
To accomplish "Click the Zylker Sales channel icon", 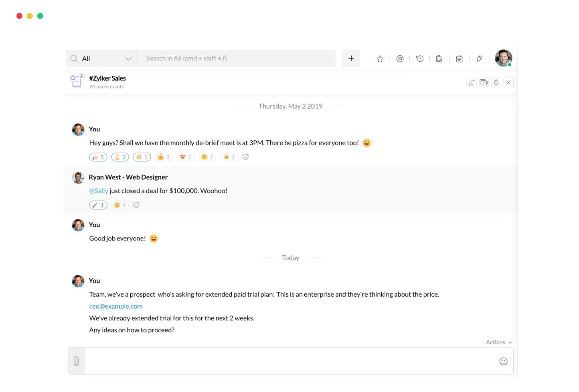I will coord(77,81).
